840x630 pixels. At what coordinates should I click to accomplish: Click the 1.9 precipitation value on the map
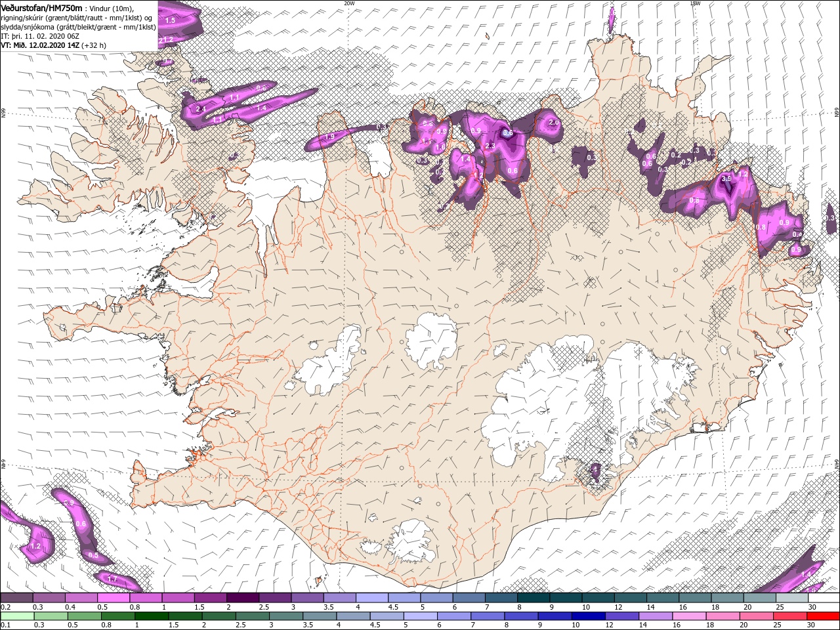[330, 136]
